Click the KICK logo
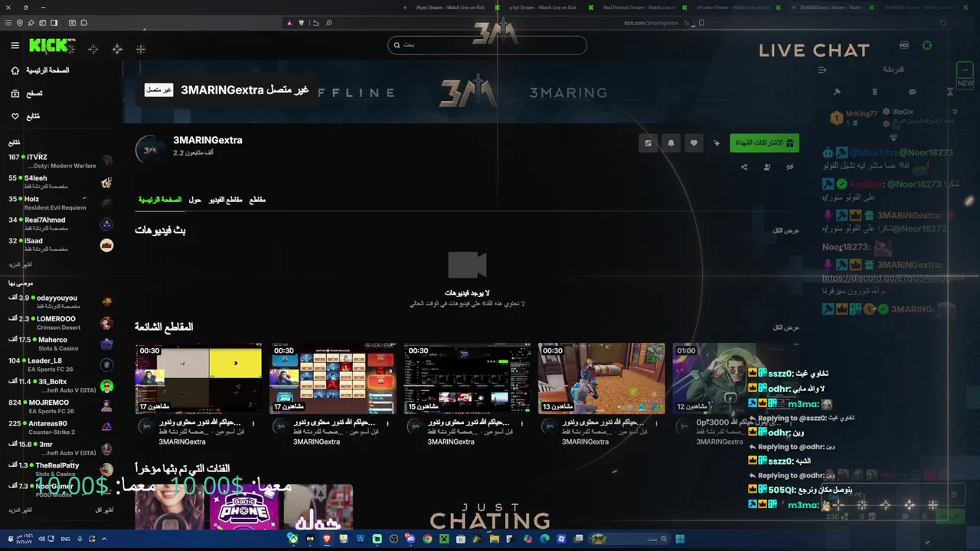This screenshot has width=980, height=551. click(49, 46)
